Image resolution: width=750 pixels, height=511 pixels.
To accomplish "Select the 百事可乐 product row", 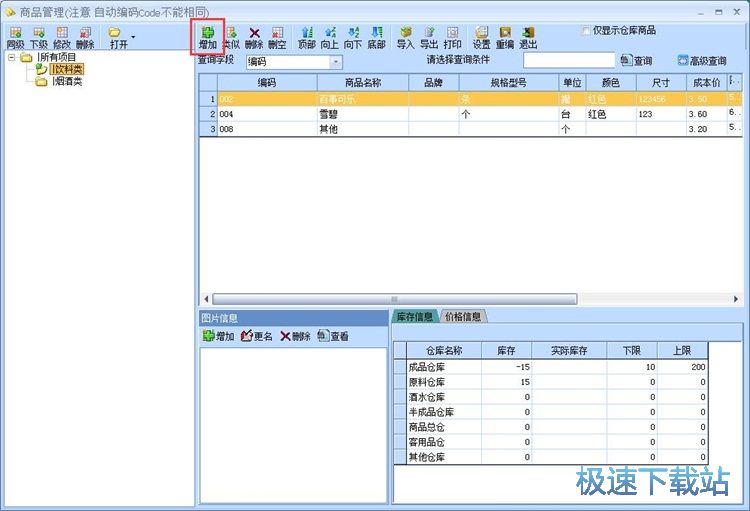I will [x=471, y=99].
